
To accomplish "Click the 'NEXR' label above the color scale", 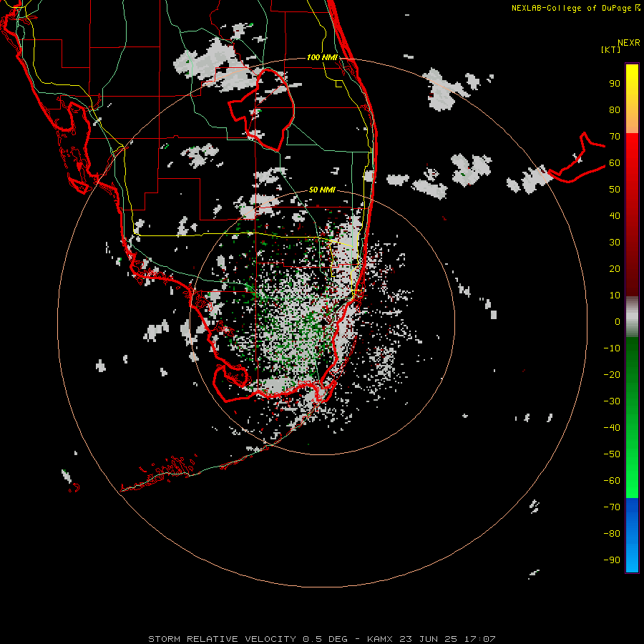I will click(x=629, y=43).
